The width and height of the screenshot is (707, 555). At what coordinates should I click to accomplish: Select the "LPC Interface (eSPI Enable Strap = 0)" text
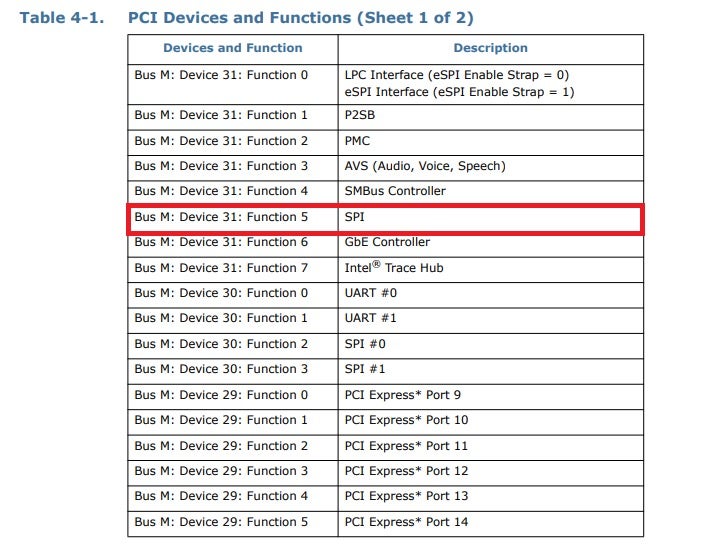456,75
